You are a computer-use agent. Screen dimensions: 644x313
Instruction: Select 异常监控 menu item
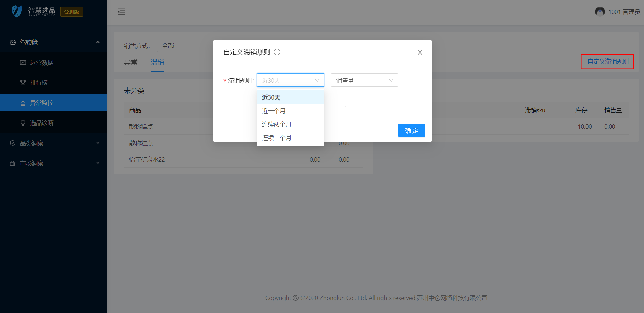[42, 103]
